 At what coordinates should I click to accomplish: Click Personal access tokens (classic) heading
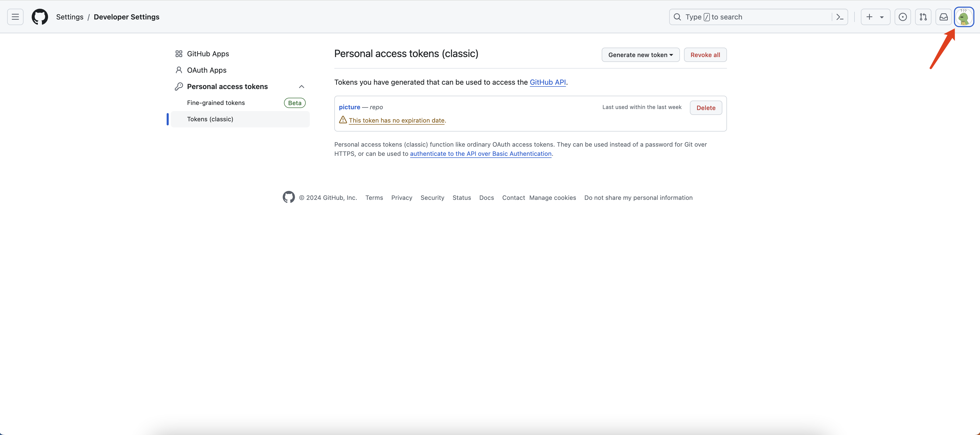[406, 54]
